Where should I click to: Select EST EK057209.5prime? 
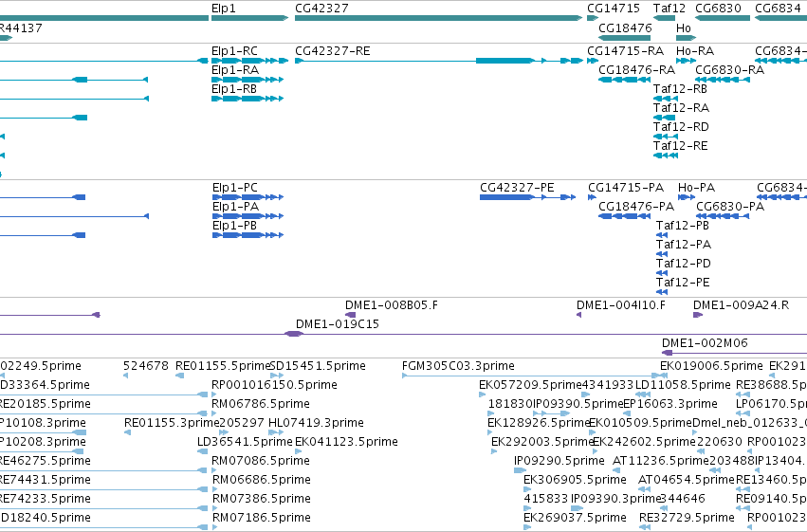tap(483, 394)
